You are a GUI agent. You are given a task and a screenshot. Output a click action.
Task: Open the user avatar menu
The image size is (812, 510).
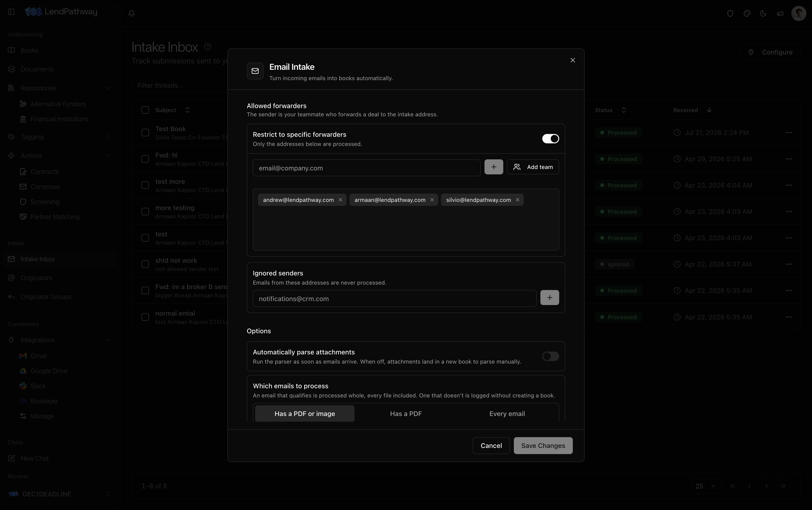(x=799, y=13)
